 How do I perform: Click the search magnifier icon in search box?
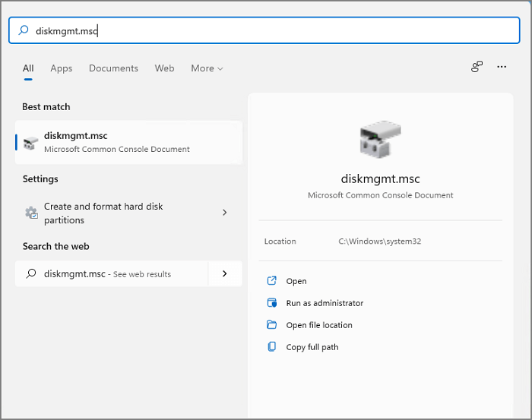pos(24,30)
